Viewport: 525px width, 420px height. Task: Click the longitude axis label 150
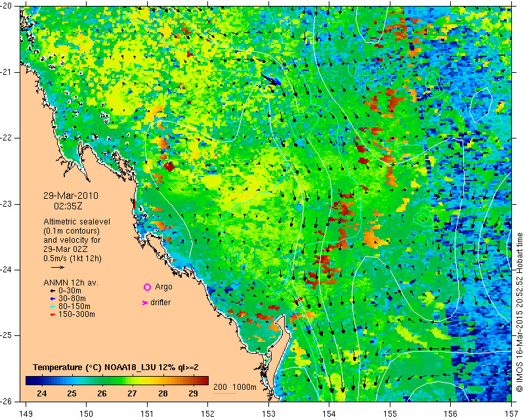pos(87,414)
